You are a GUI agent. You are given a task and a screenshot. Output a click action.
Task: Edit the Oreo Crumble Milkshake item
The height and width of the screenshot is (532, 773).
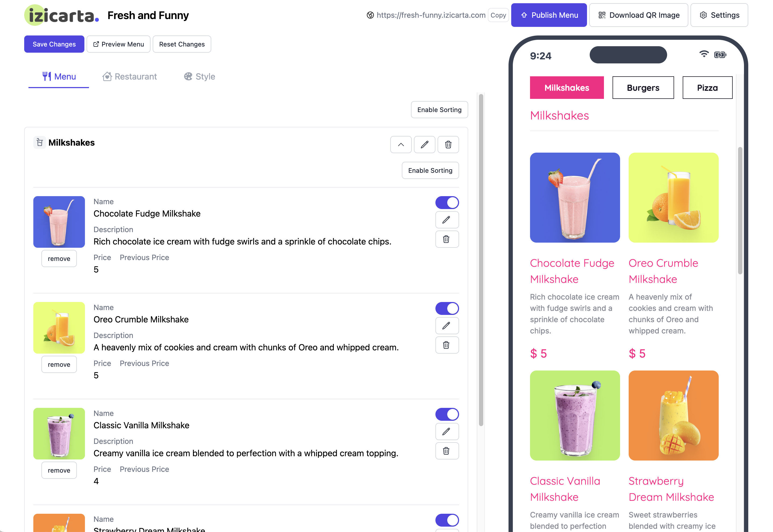point(447,326)
